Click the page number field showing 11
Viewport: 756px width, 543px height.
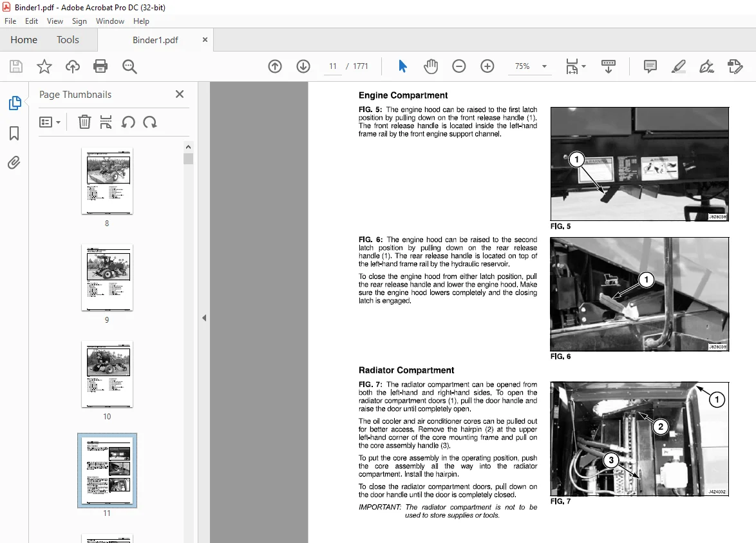333,66
